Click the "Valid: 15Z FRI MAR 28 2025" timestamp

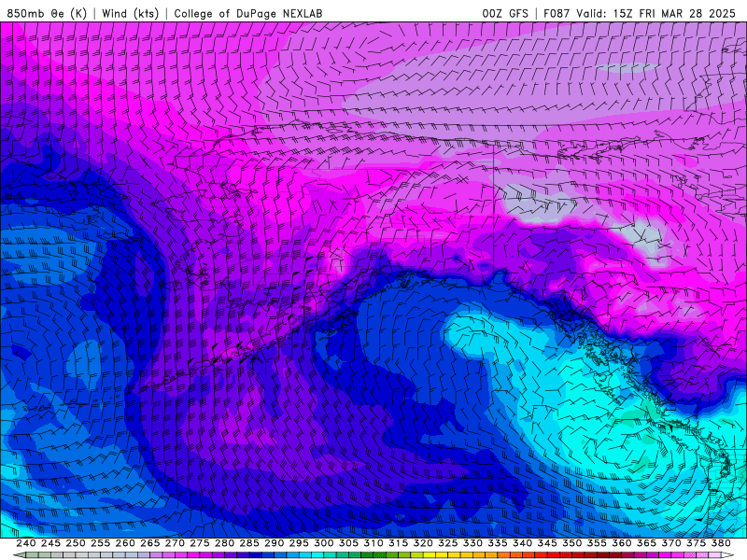(x=656, y=13)
